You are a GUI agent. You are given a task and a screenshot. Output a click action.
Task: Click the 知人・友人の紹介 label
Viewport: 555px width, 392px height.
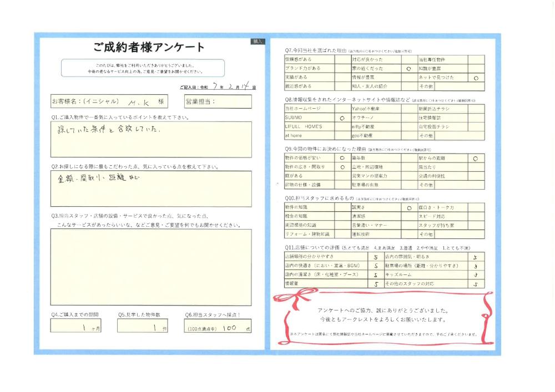(x=370, y=86)
